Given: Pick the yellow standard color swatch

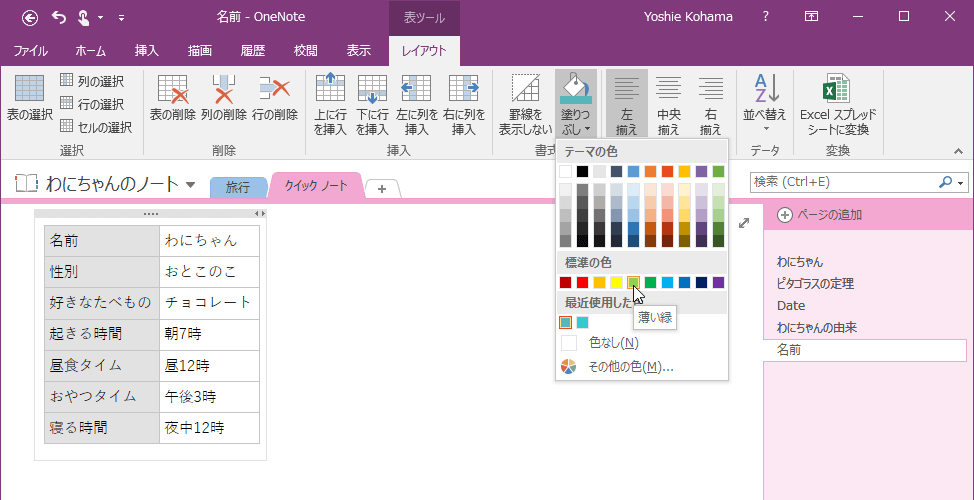Looking at the screenshot, I should click(616, 283).
